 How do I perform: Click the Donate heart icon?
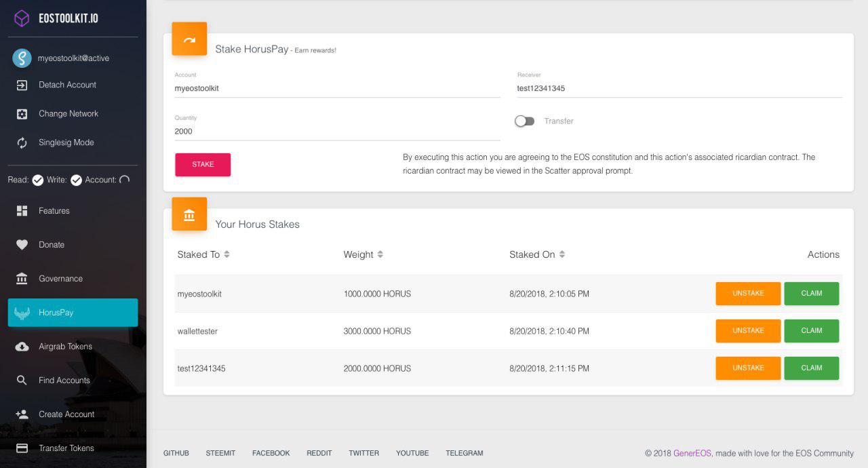pyautogui.click(x=22, y=244)
